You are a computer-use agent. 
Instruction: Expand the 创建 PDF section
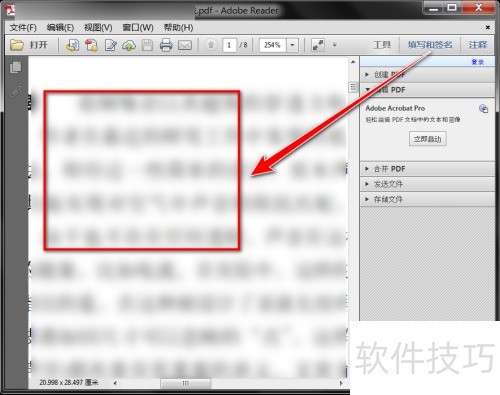(x=428, y=75)
